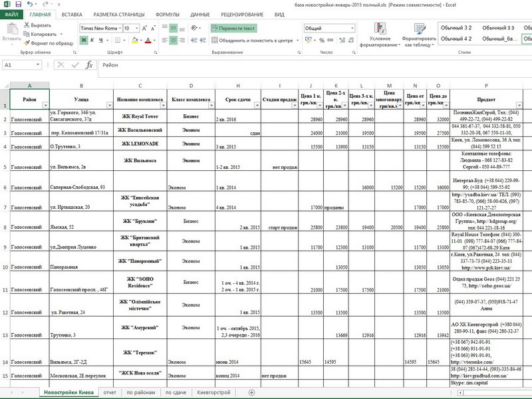
Task: Click comma style (000) icon
Action: tap(330, 40)
